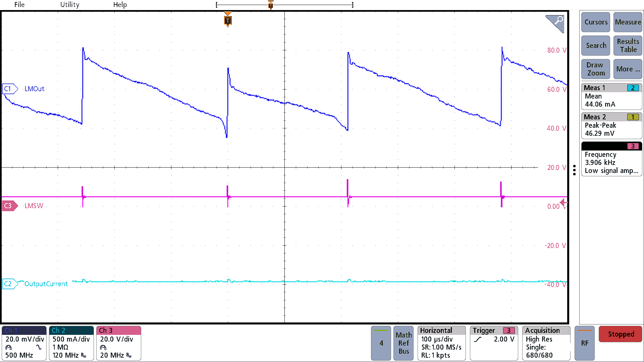Viewport: 644px width, 362px height.
Task: Open the Utility menu
Action: (69, 5)
